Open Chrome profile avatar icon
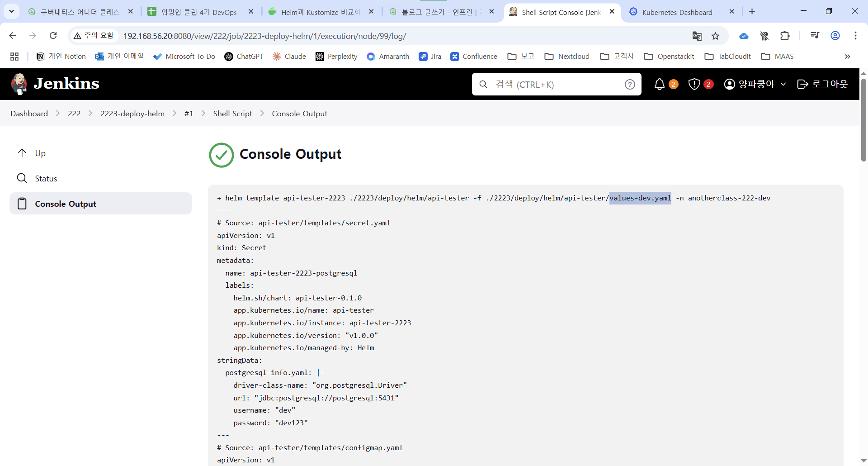 click(835, 36)
